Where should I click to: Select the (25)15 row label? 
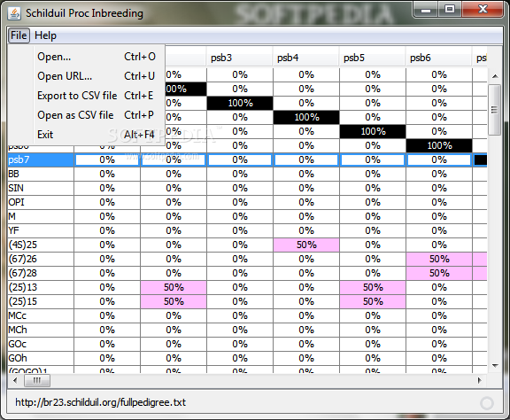pyautogui.click(x=41, y=301)
